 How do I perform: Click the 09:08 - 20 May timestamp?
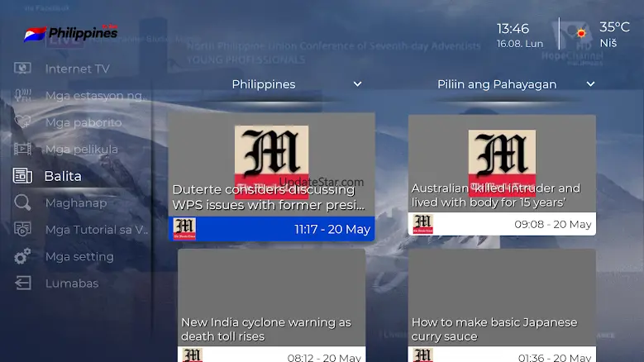[x=553, y=225]
